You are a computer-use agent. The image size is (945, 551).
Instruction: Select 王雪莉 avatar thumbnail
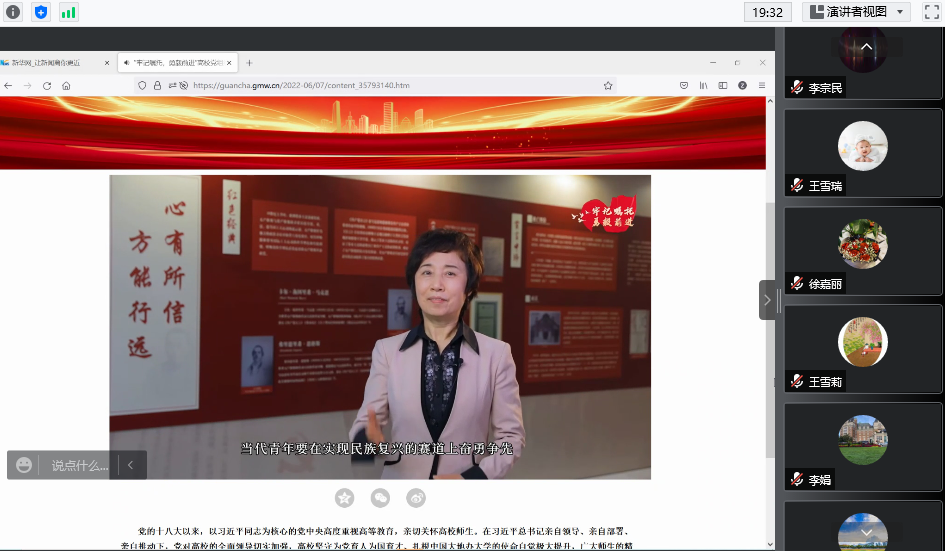click(x=862, y=342)
